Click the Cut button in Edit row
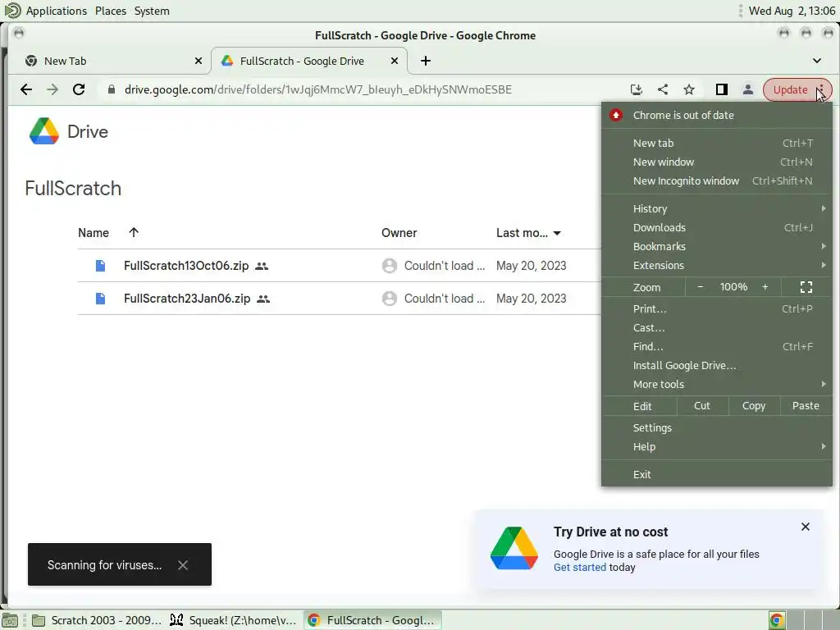 (702, 405)
